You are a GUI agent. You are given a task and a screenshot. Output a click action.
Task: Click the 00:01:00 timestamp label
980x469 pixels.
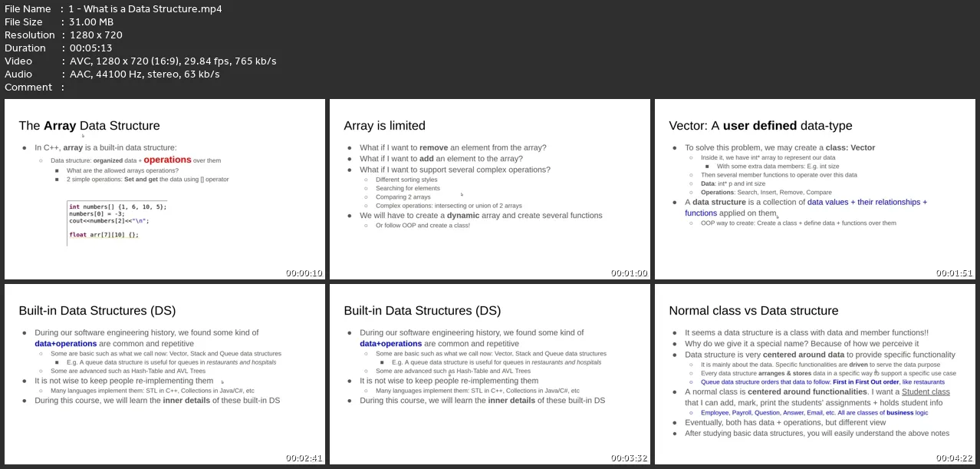coord(629,273)
